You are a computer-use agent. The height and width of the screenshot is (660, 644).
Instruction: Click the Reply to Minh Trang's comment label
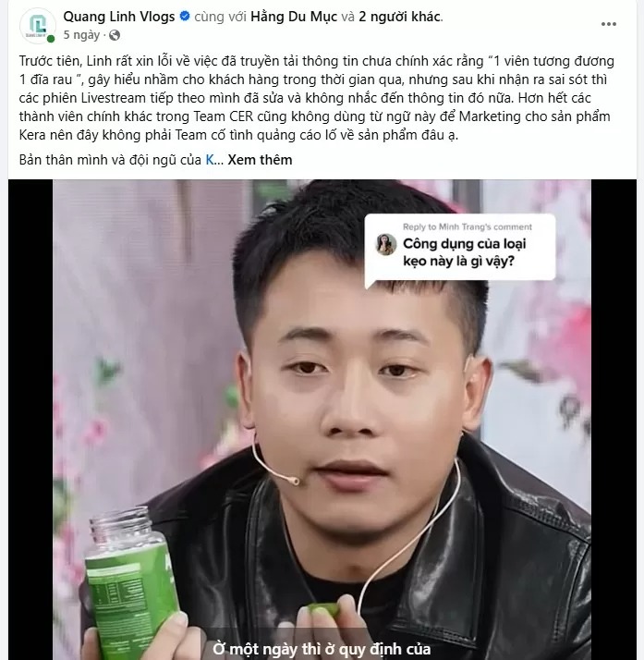click(468, 226)
